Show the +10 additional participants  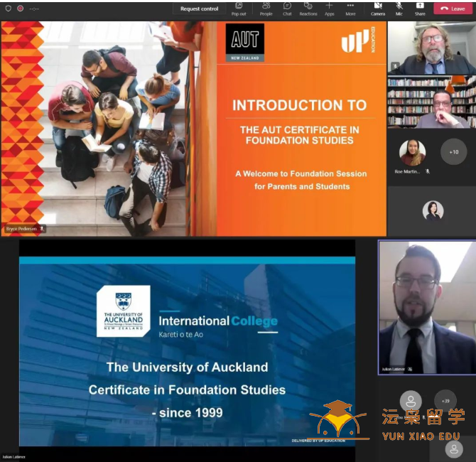(x=453, y=152)
